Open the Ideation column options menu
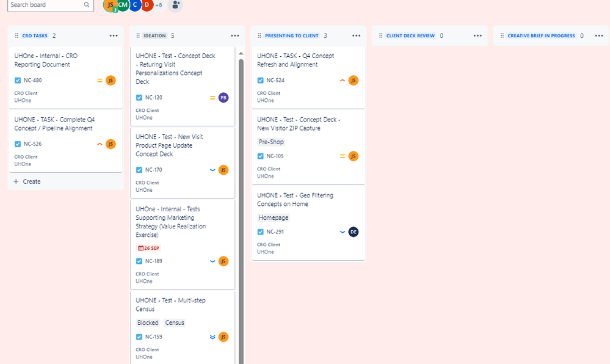Screen dimensions: 610x364 [234, 35]
